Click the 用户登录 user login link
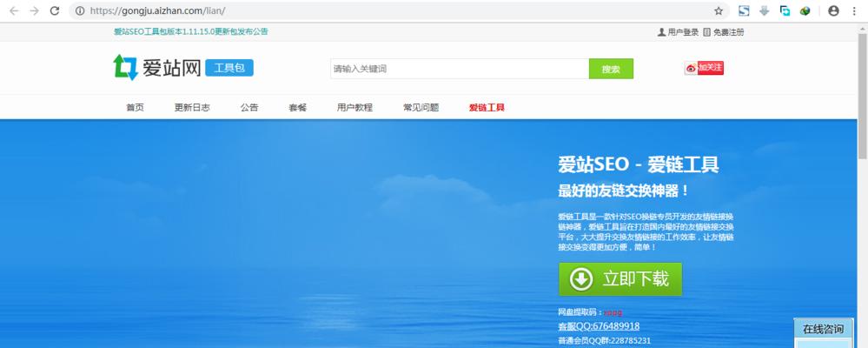The height and width of the screenshot is (348, 868). 678,32
